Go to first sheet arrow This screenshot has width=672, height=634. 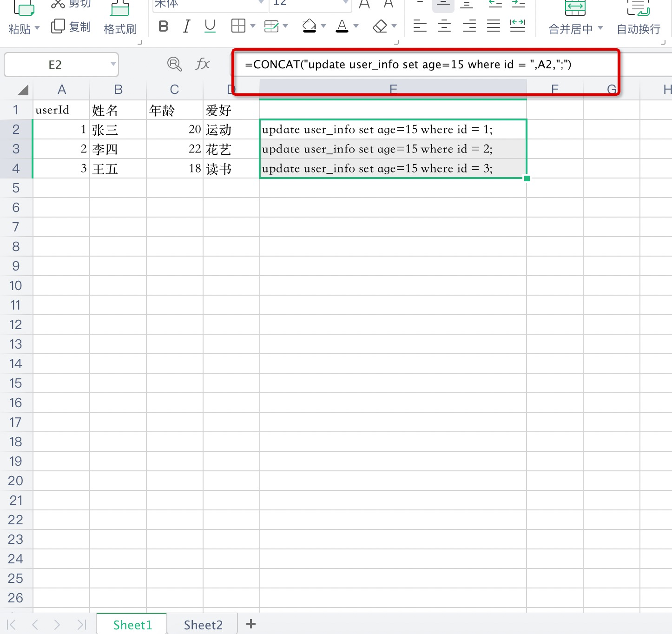(12, 624)
